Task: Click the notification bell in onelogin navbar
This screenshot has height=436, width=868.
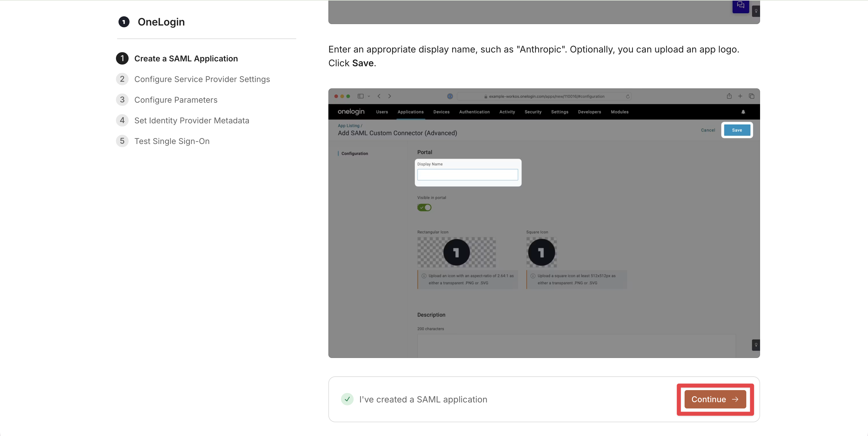Action: 743,112
